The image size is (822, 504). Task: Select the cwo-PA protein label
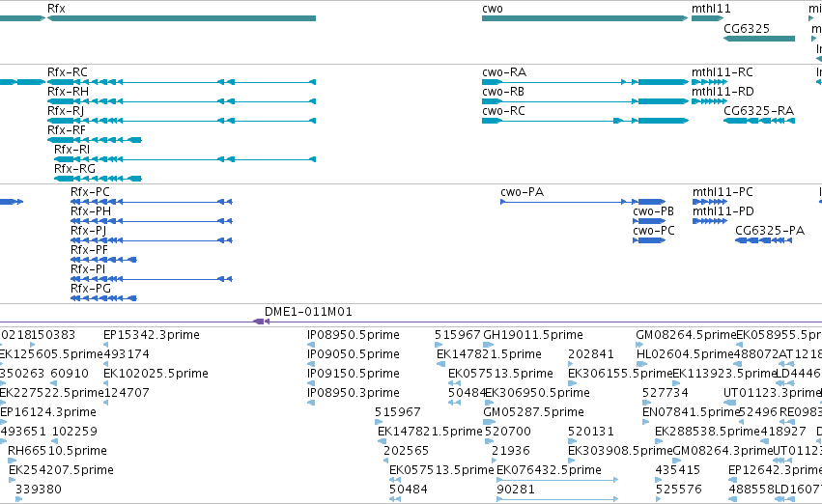[523, 192]
